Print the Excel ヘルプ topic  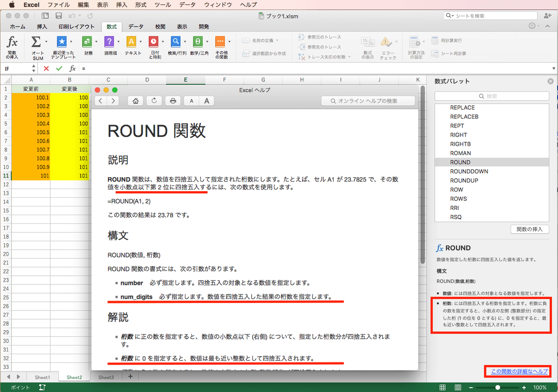tap(173, 101)
